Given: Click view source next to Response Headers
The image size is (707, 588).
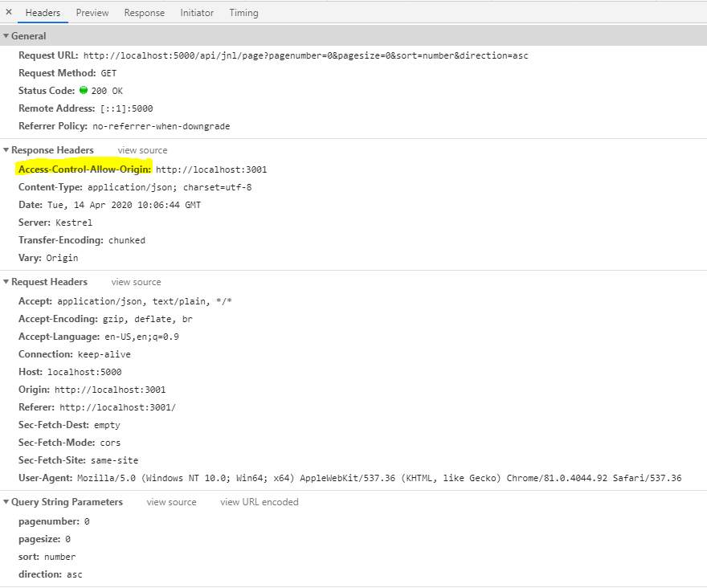Looking at the screenshot, I should coord(142,150).
